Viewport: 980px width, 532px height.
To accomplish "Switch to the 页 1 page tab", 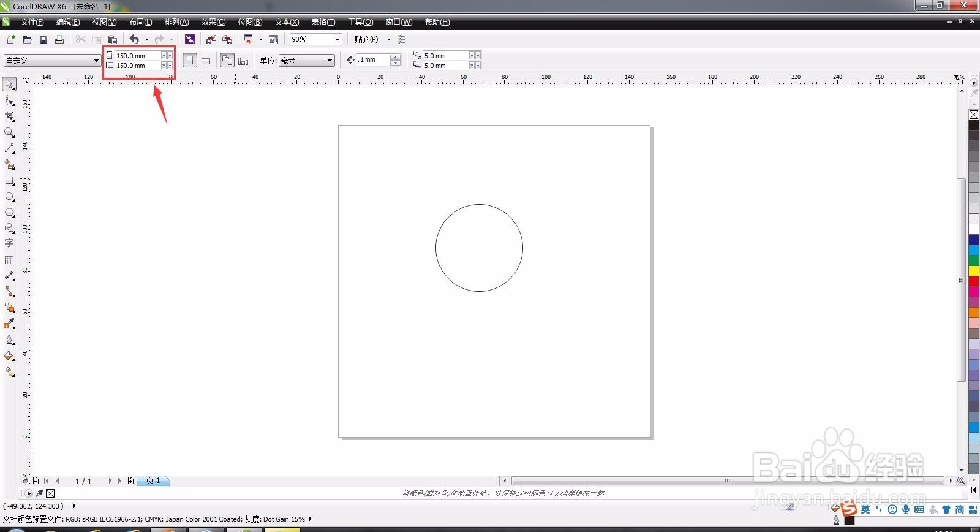I will coord(153,481).
